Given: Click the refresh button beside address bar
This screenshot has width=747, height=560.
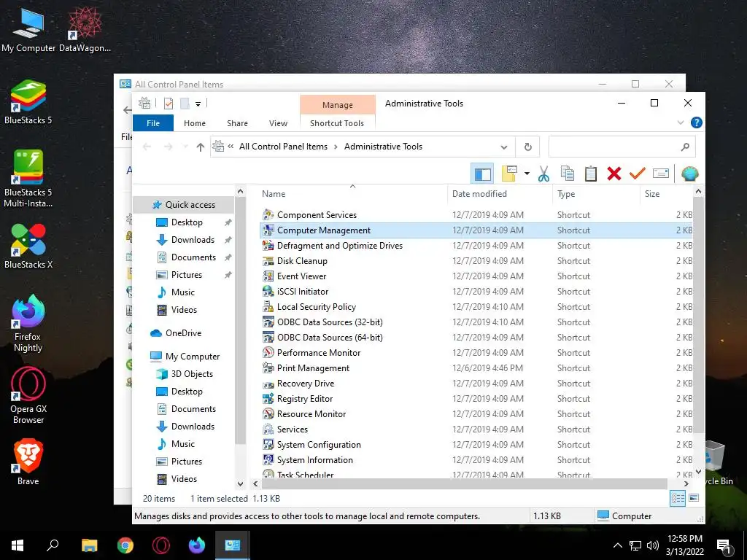Looking at the screenshot, I should (528, 147).
